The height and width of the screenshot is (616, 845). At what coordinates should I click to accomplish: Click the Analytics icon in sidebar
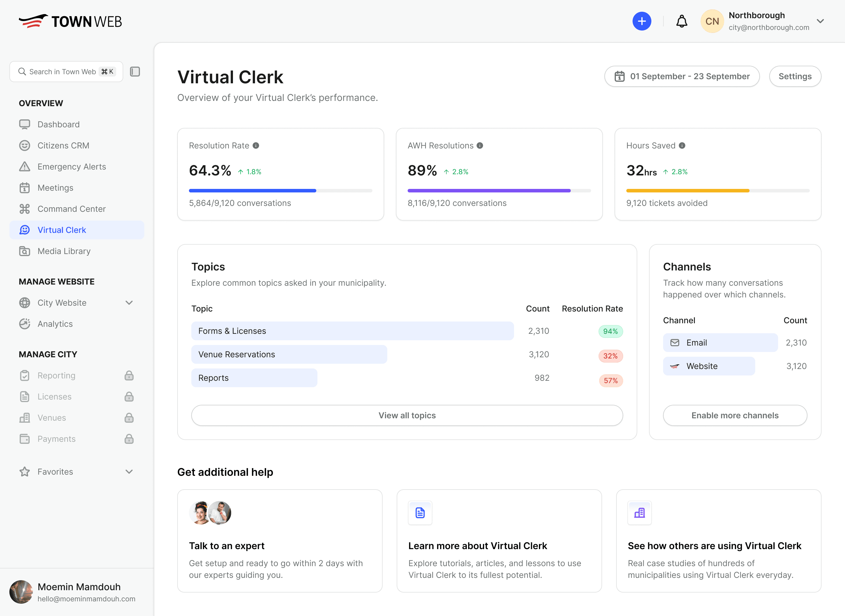25,324
